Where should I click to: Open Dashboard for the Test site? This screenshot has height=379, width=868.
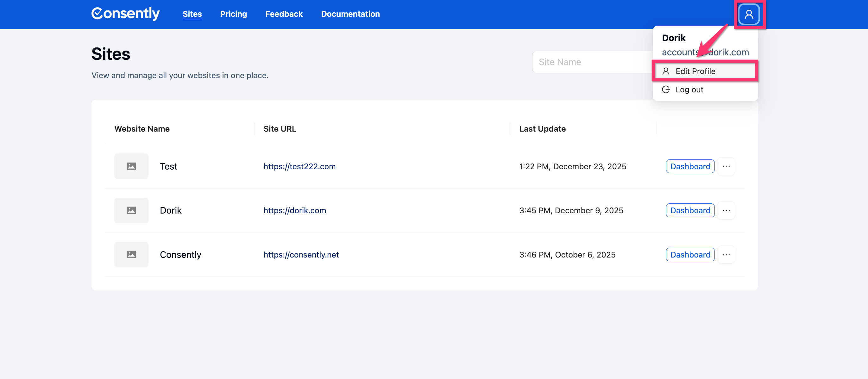pos(690,166)
